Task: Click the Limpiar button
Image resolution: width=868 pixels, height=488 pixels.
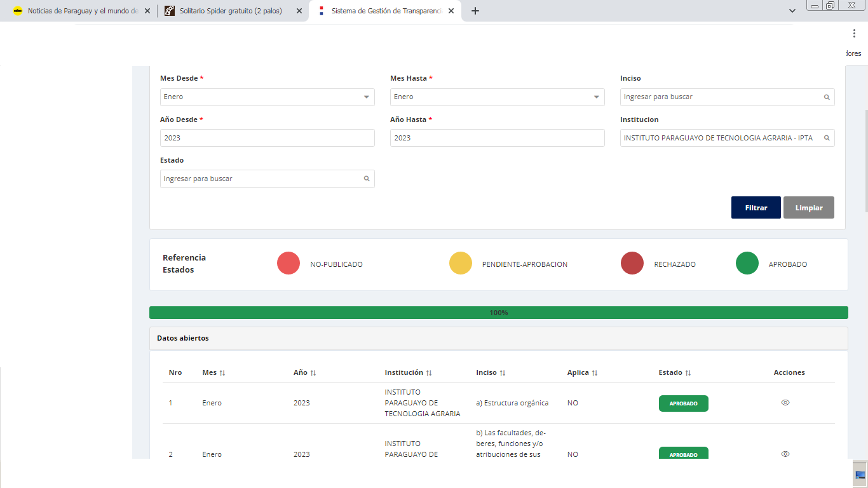Action: (809, 208)
